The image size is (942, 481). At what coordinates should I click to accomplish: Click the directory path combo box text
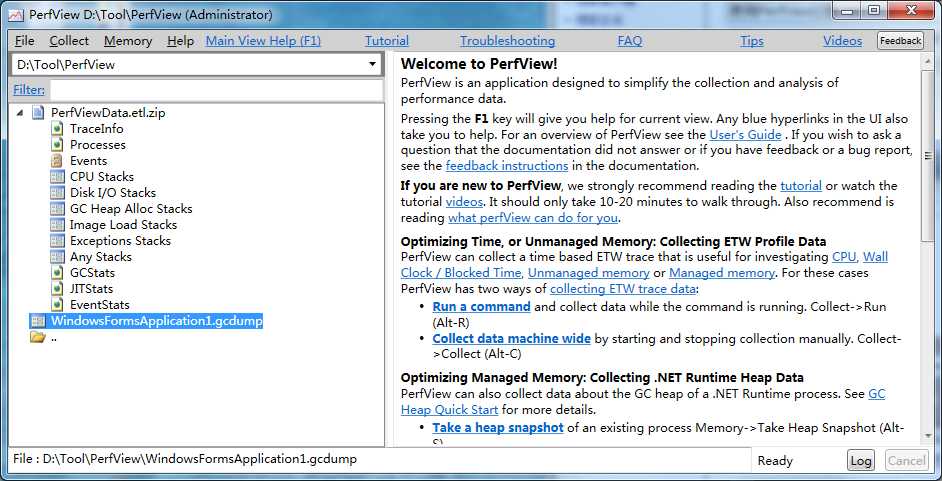tap(66, 64)
